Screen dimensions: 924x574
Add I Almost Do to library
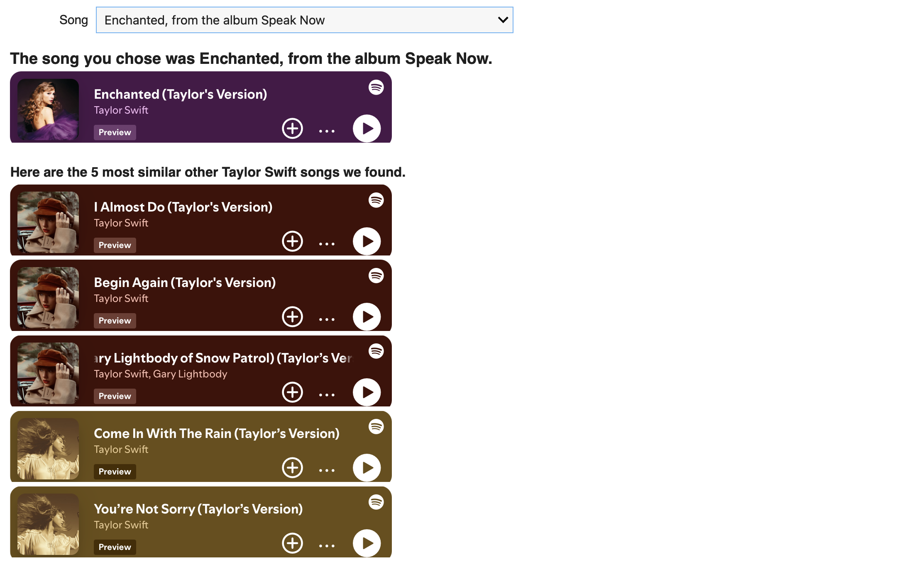coord(293,241)
